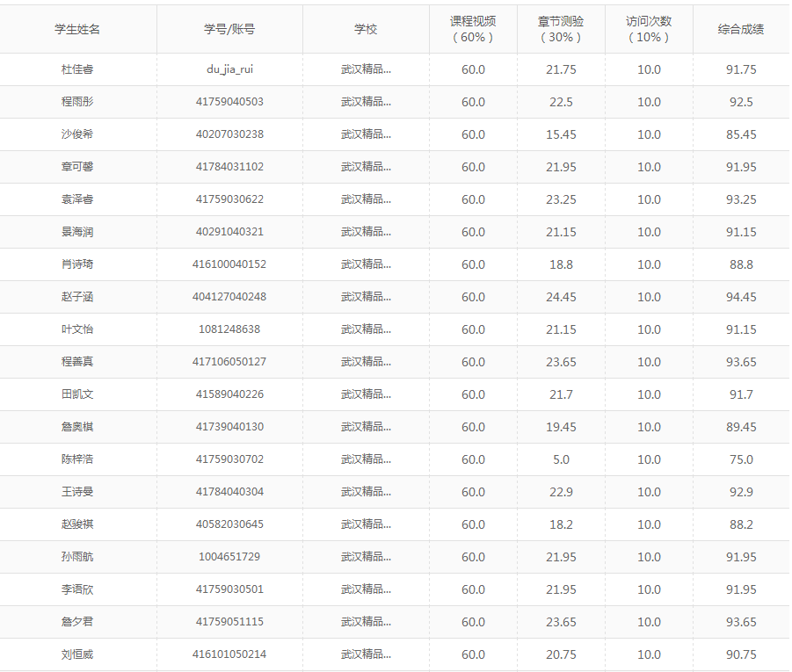The image size is (792, 672).
Task: Click student ID 1004651729
Action: (x=229, y=556)
